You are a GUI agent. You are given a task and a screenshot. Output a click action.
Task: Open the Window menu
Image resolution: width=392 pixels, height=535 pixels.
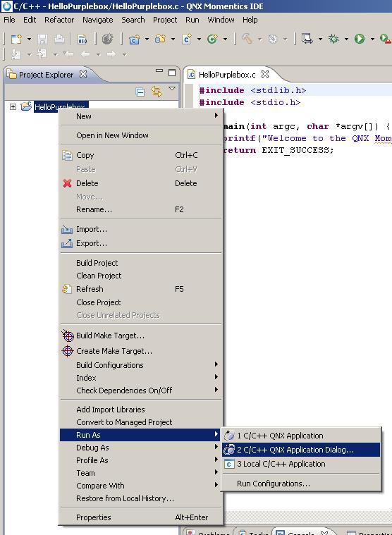(221, 20)
